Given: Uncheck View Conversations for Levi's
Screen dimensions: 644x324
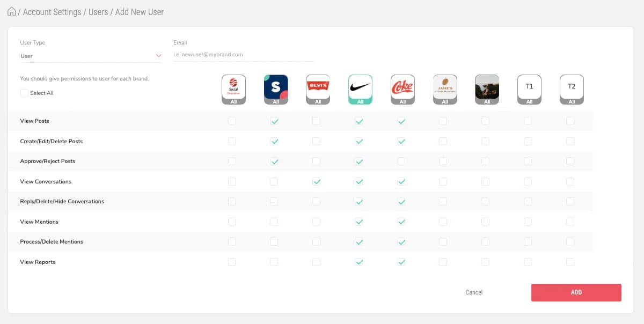Looking at the screenshot, I should [x=317, y=182].
